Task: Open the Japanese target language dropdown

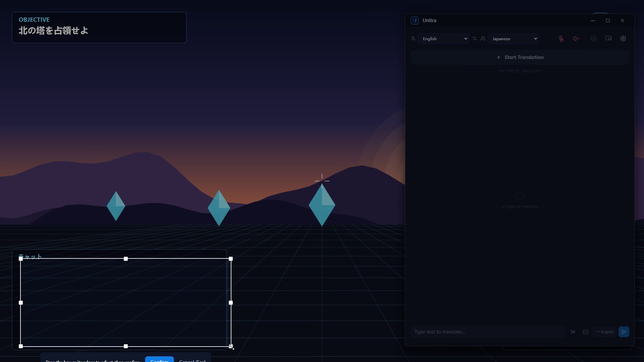Action: [514, 39]
